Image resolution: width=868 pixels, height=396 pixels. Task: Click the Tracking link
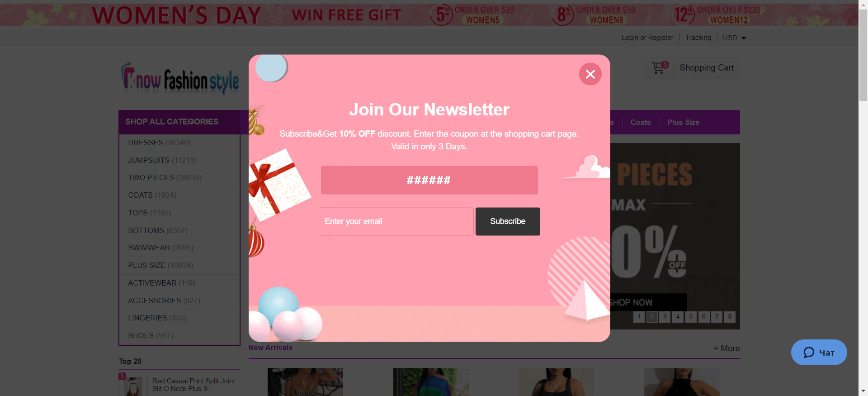[x=698, y=38]
